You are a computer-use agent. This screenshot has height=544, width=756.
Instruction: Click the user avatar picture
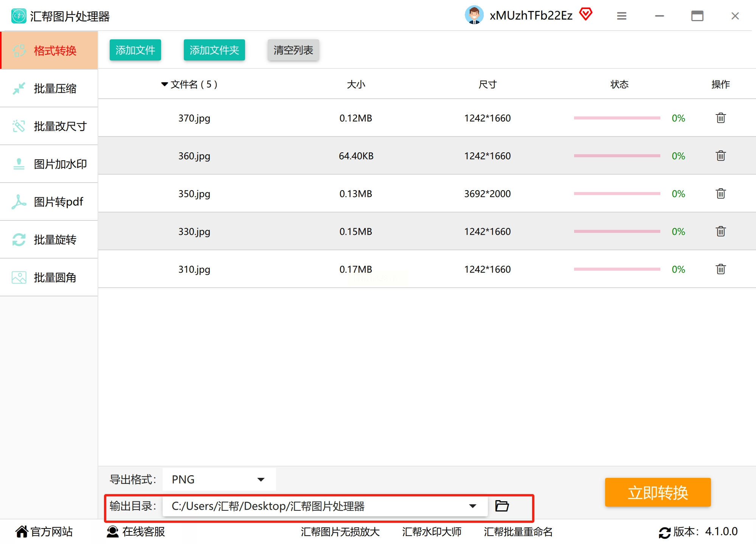[474, 15]
